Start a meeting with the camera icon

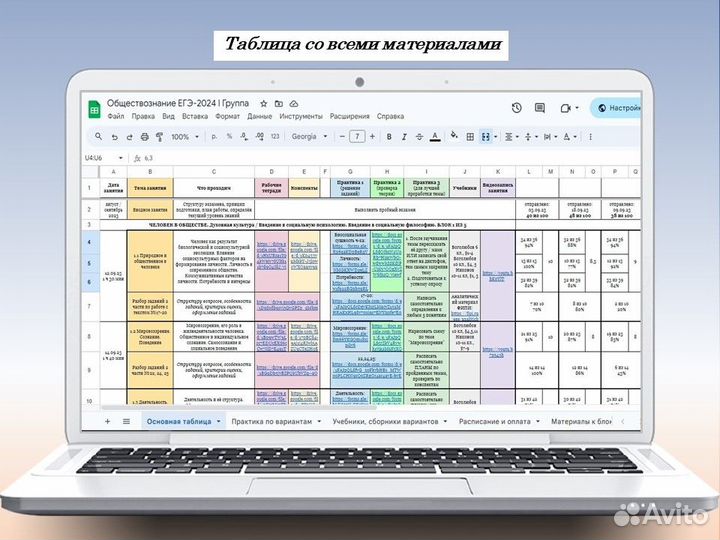[565, 108]
